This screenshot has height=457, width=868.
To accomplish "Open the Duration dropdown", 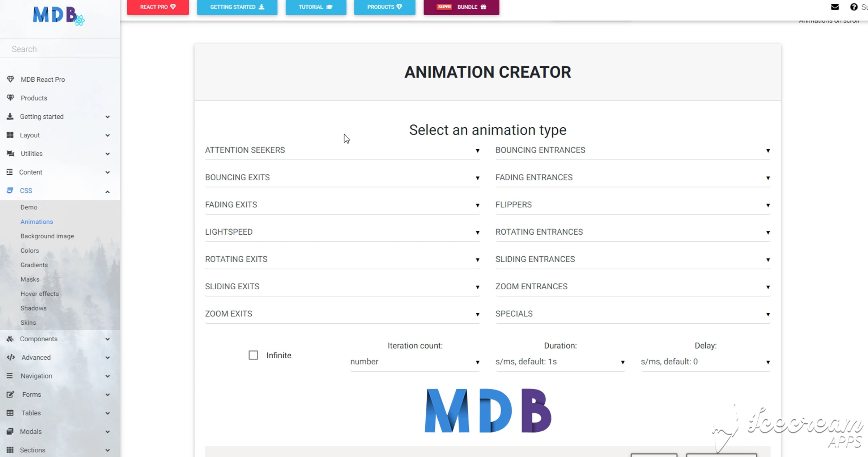I will 560,362.
